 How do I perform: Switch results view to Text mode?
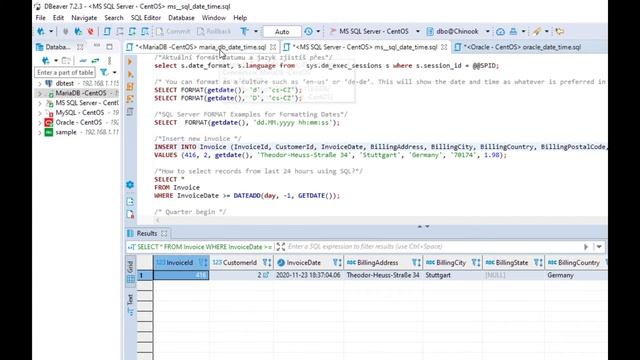pos(131,305)
